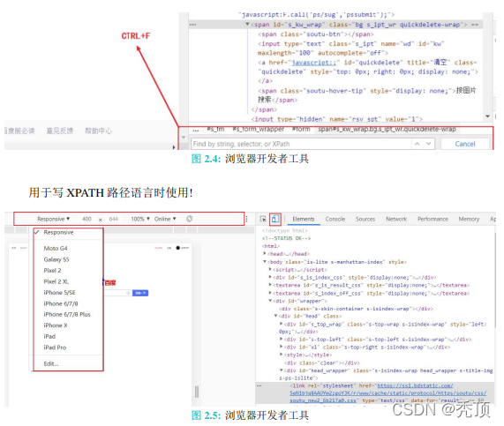Click the 帮助中心 footer link
This screenshot has height=426, width=504.
[98, 131]
